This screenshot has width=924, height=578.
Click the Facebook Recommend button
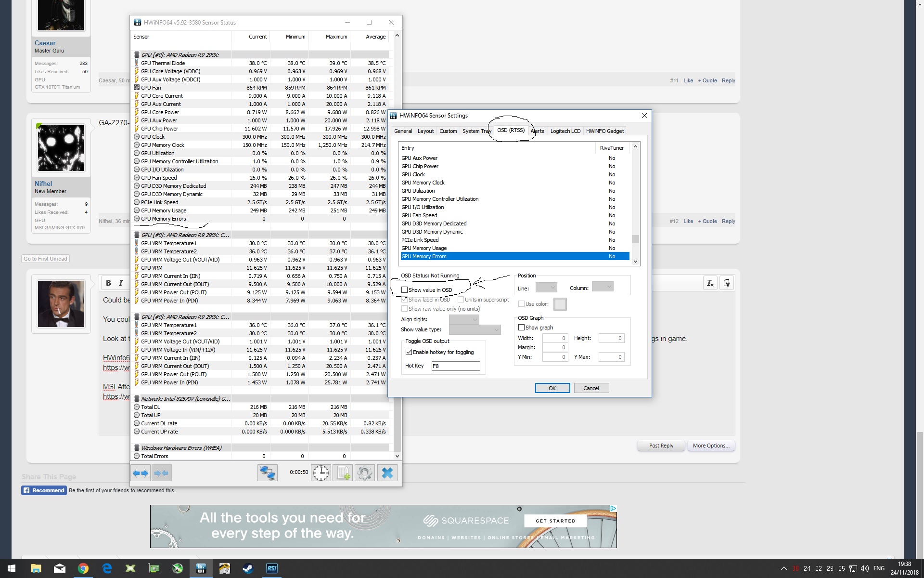44,490
